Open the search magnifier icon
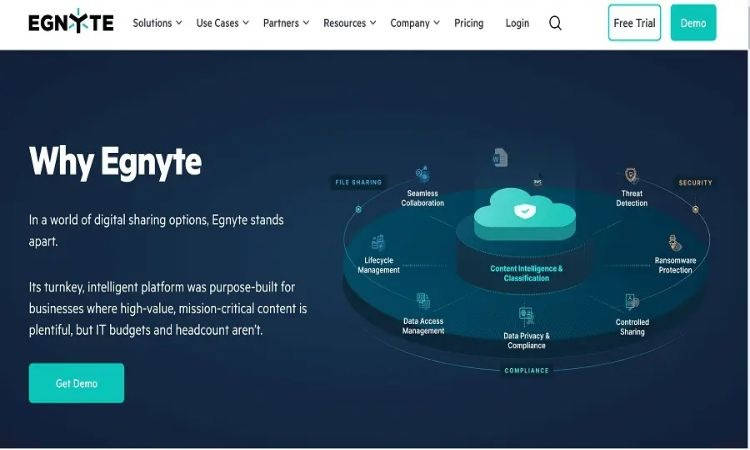This screenshot has width=750, height=450. (x=555, y=23)
